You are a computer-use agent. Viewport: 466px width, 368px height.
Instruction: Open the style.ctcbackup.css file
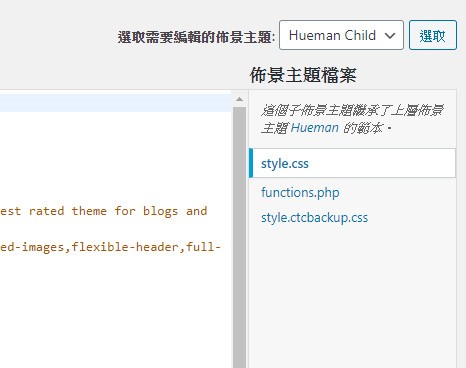pos(314,218)
